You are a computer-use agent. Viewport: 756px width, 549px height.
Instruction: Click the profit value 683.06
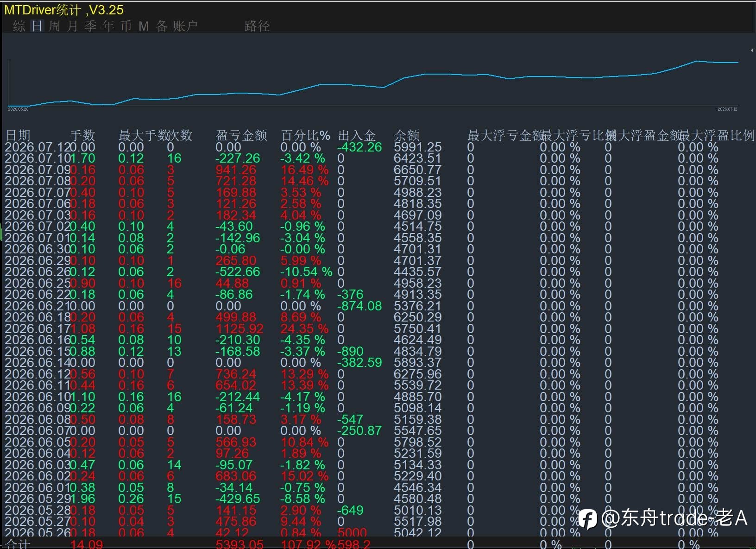(x=235, y=476)
